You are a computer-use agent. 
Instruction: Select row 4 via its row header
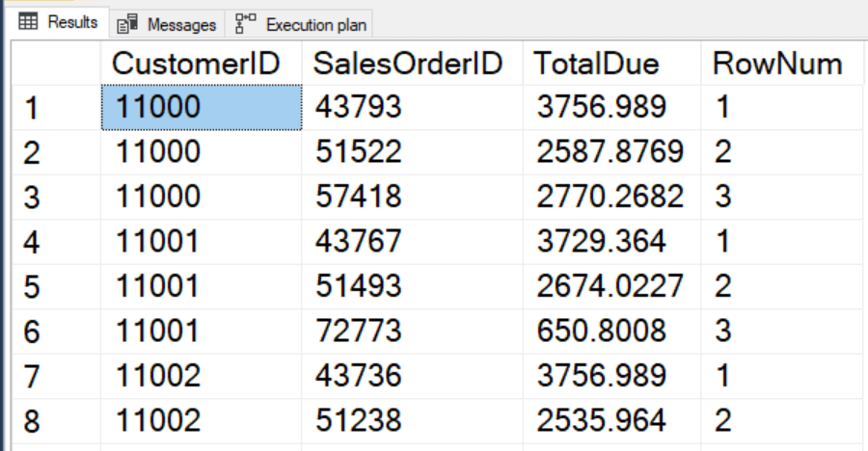coord(57,242)
